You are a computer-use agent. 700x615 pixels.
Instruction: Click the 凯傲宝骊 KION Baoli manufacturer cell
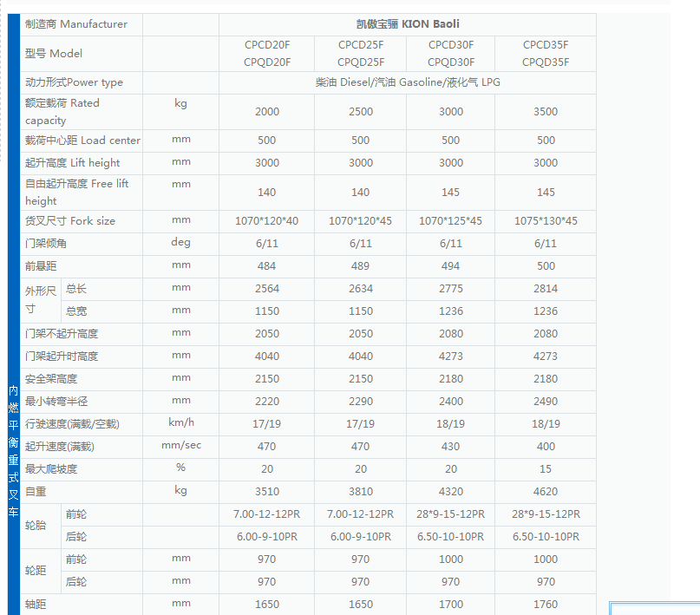[408, 24]
